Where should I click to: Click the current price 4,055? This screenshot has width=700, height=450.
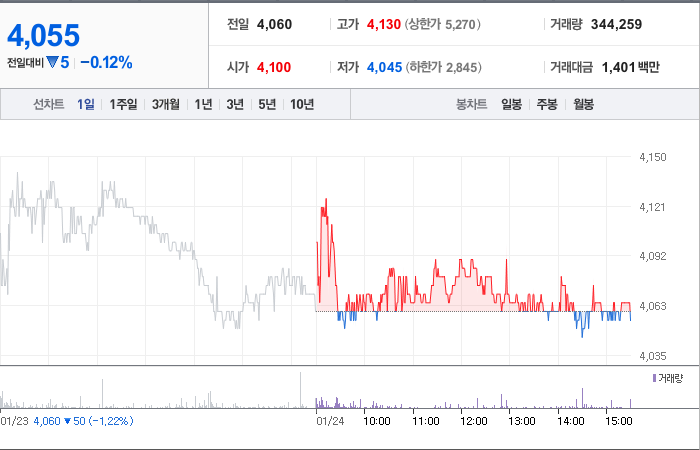(43, 35)
